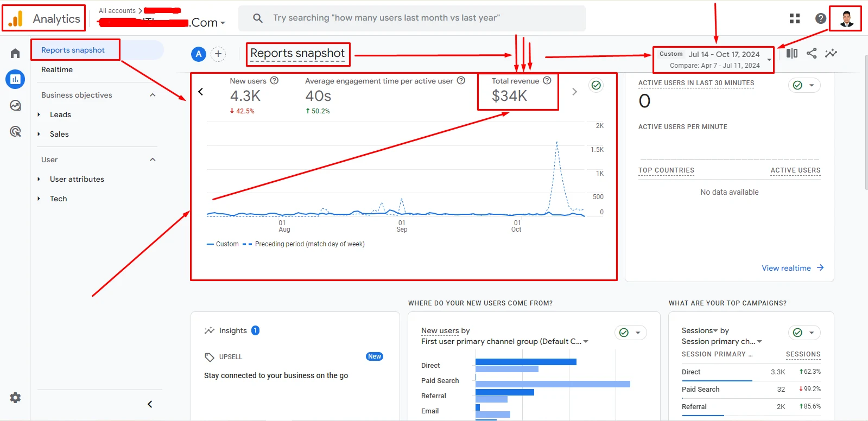Select the Total revenue metric tab
The image size is (868, 421).
(518, 91)
